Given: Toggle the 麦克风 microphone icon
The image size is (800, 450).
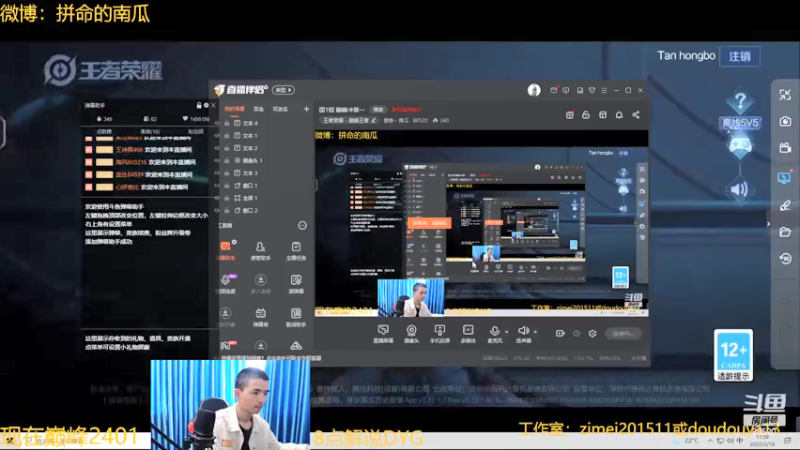Looking at the screenshot, I should point(494,334).
